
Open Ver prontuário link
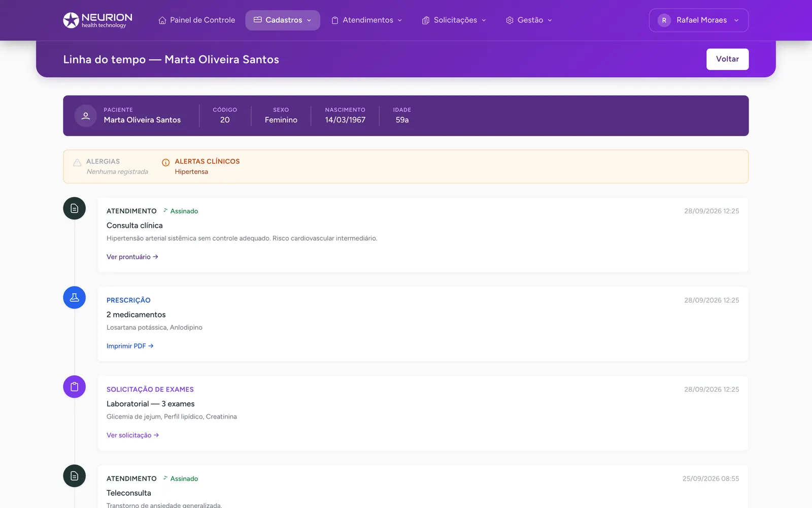pyautogui.click(x=132, y=257)
